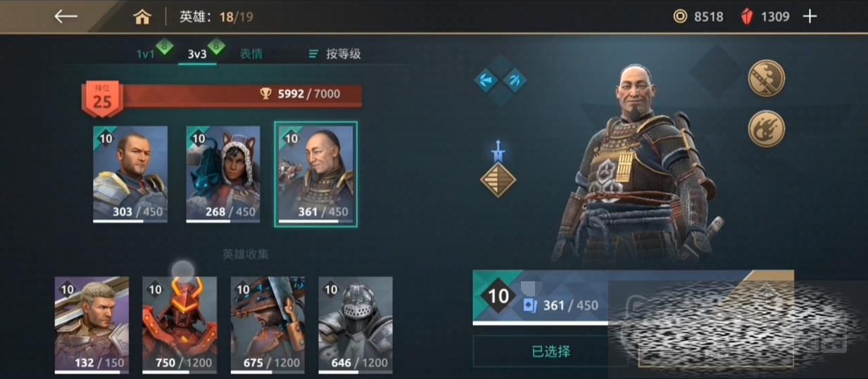This screenshot has height=379, width=868.
Task: Open the 按等级 sort dropdown
Action: (335, 53)
